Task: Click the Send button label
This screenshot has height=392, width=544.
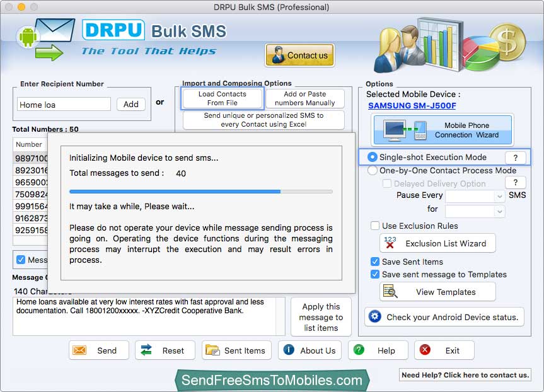Action: point(107,350)
